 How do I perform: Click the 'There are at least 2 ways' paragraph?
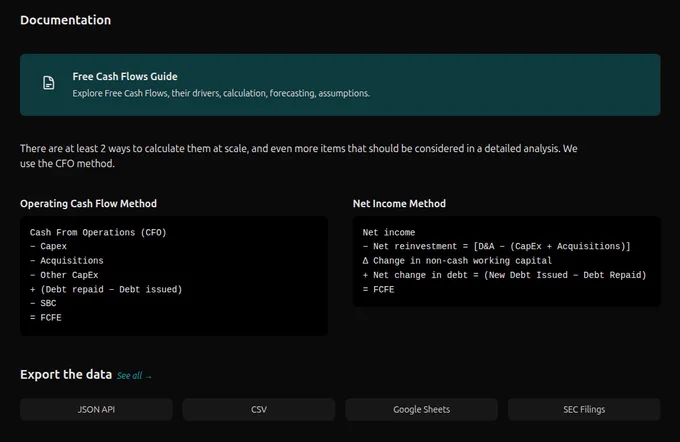pyautogui.click(x=298, y=156)
